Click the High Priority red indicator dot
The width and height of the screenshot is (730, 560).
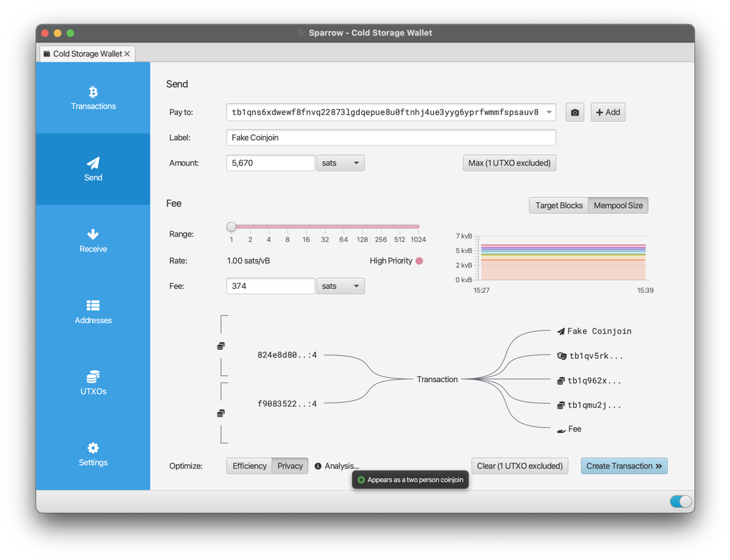click(x=420, y=261)
